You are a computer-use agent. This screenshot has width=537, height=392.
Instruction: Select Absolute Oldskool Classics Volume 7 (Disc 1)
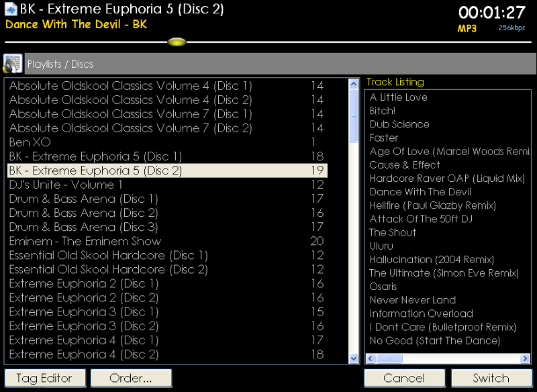pyautogui.click(x=167, y=114)
